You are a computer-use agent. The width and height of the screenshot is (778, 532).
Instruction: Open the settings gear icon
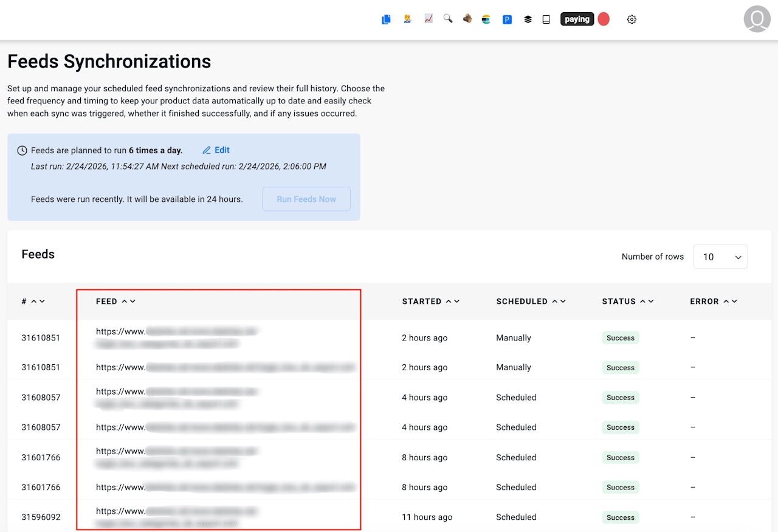coord(632,19)
